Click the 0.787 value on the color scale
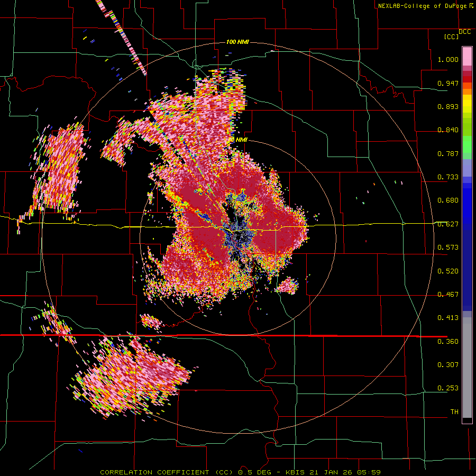The width and height of the screenshot is (476, 476). [x=448, y=153]
